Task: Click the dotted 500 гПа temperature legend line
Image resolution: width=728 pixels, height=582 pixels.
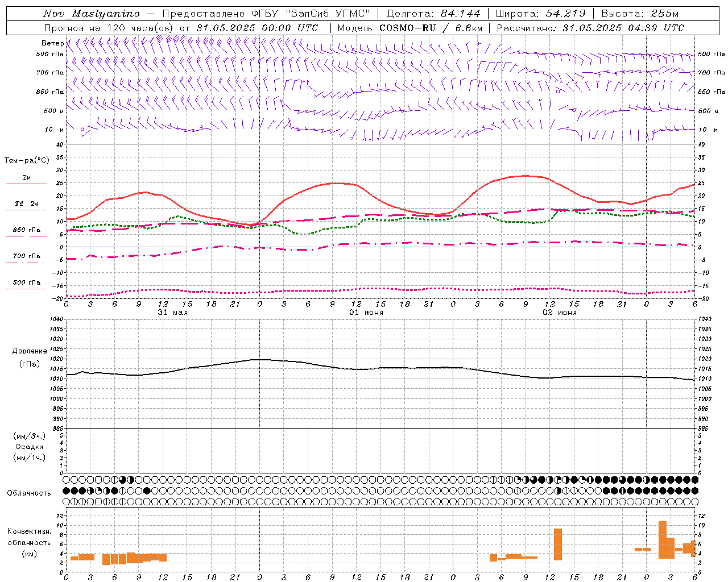Action: coord(26,289)
